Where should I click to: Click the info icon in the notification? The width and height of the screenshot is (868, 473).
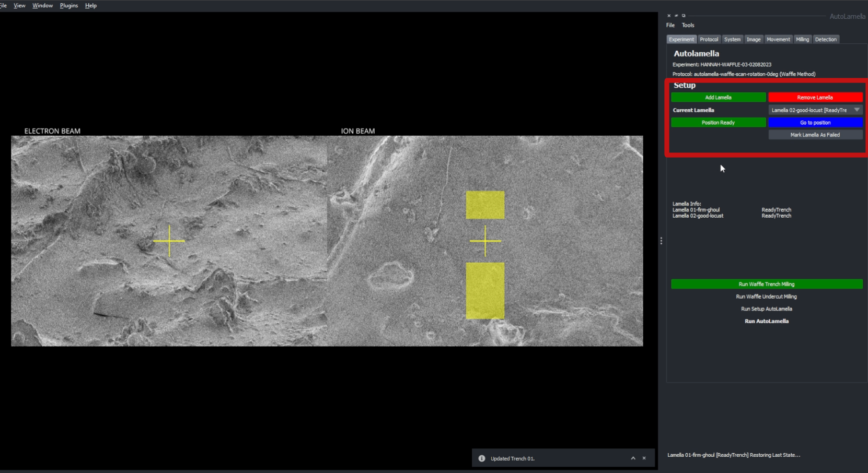click(482, 458)
